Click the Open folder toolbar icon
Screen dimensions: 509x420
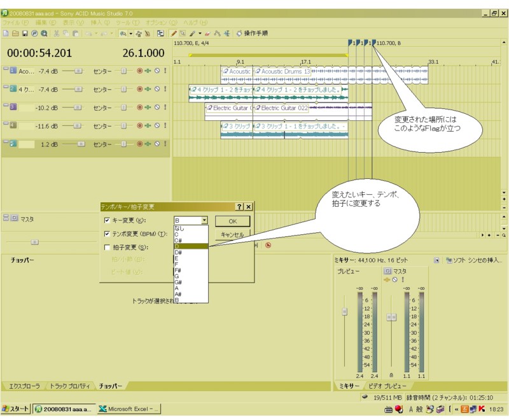[15, 34]
